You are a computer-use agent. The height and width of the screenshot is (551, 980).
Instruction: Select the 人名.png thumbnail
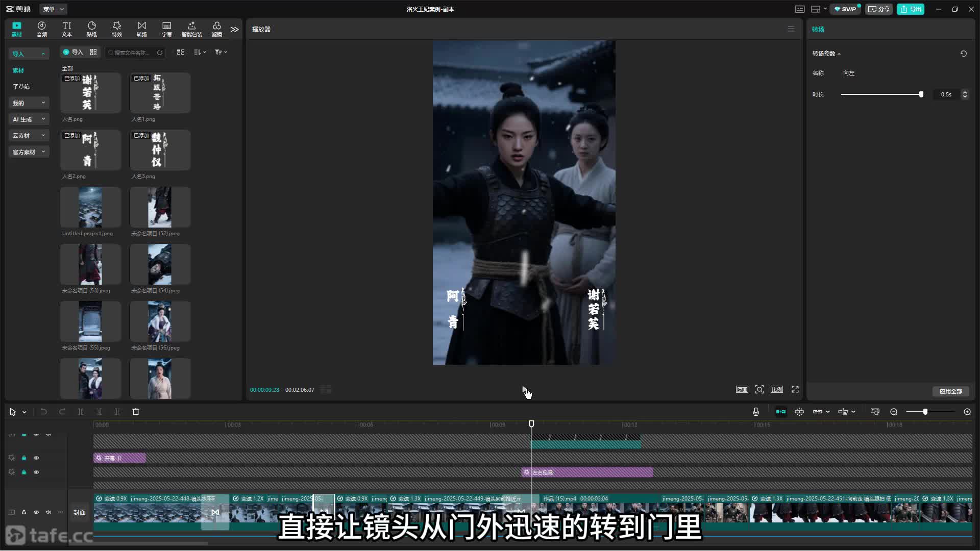(90, 93)
